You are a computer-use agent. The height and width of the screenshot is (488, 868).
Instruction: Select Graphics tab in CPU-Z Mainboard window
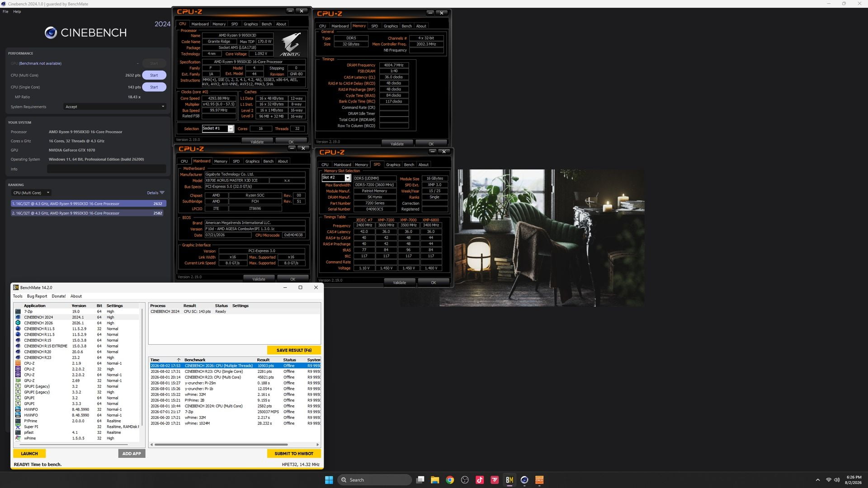(x=252, y=161)
